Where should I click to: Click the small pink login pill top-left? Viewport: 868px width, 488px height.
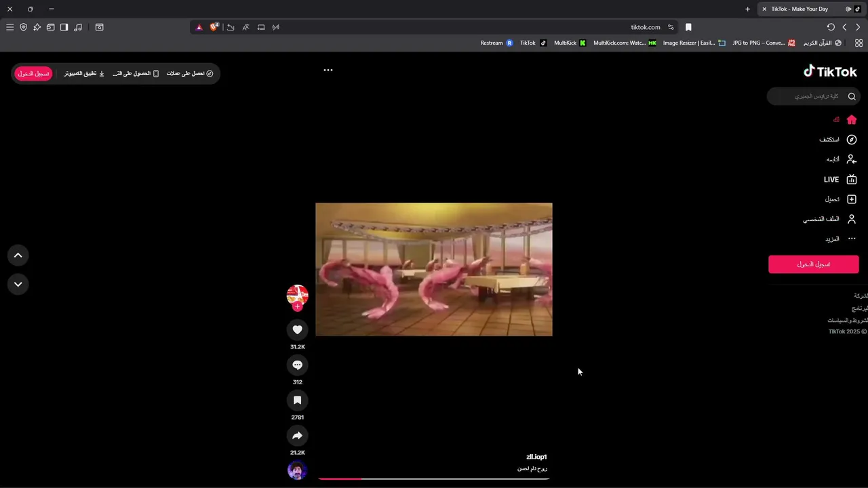[33, 73]
